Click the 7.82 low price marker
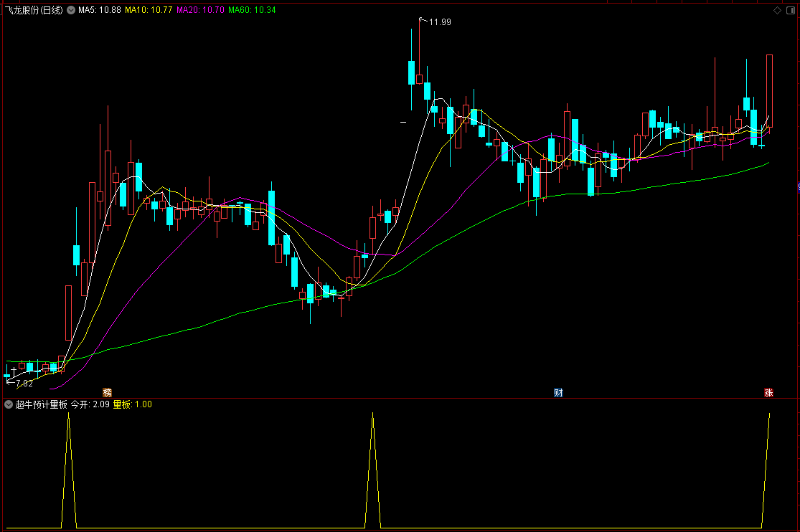800x532 pixels. tap(24, 383)
